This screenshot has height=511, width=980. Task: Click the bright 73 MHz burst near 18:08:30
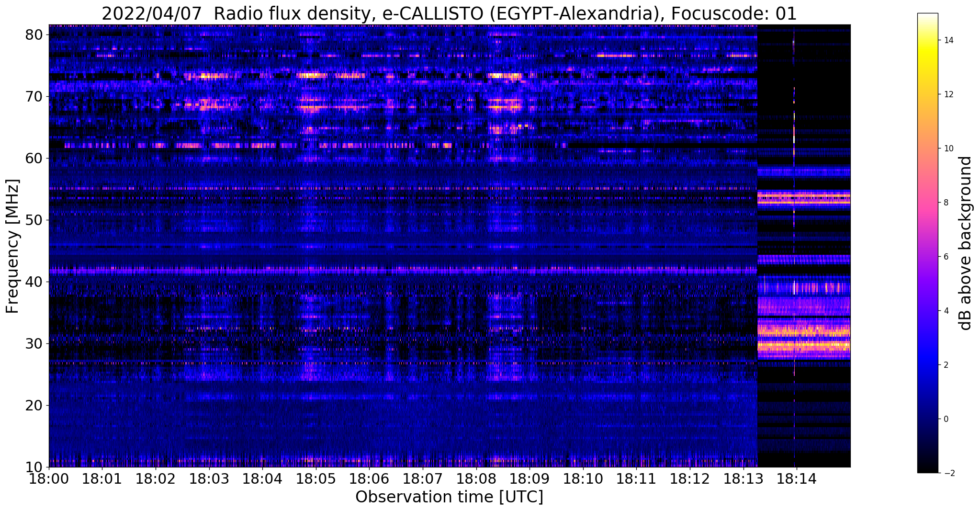pos(505,76)
